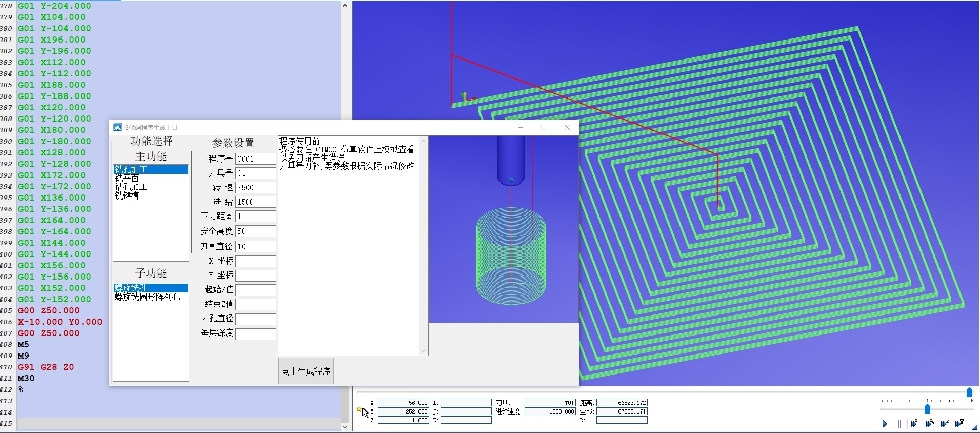The height and width of the screenshot is (433, 980).
Task: Click the code line G01 X152.000
Action: tap(52, 288)
